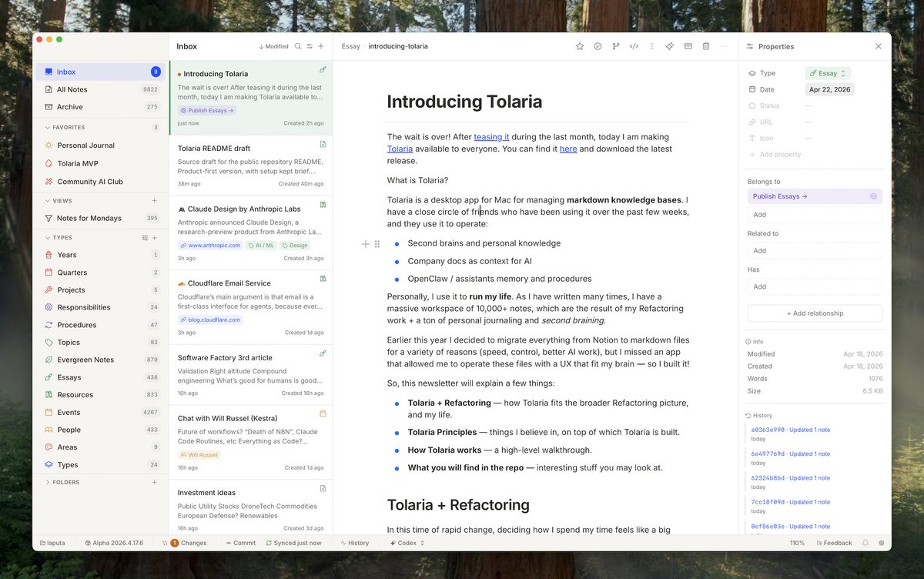Open the git branch icon in editor toolbar
924x579 pixels.
coord(615,46)
